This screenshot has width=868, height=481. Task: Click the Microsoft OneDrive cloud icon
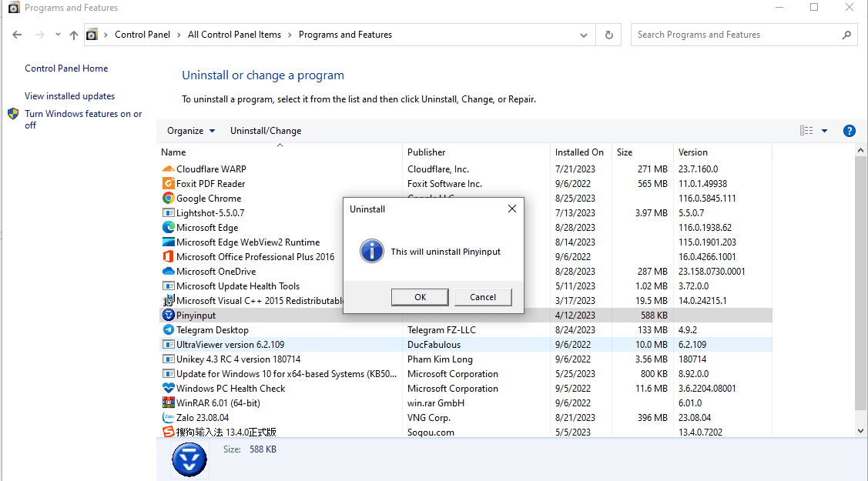click(x=168, y=272)
